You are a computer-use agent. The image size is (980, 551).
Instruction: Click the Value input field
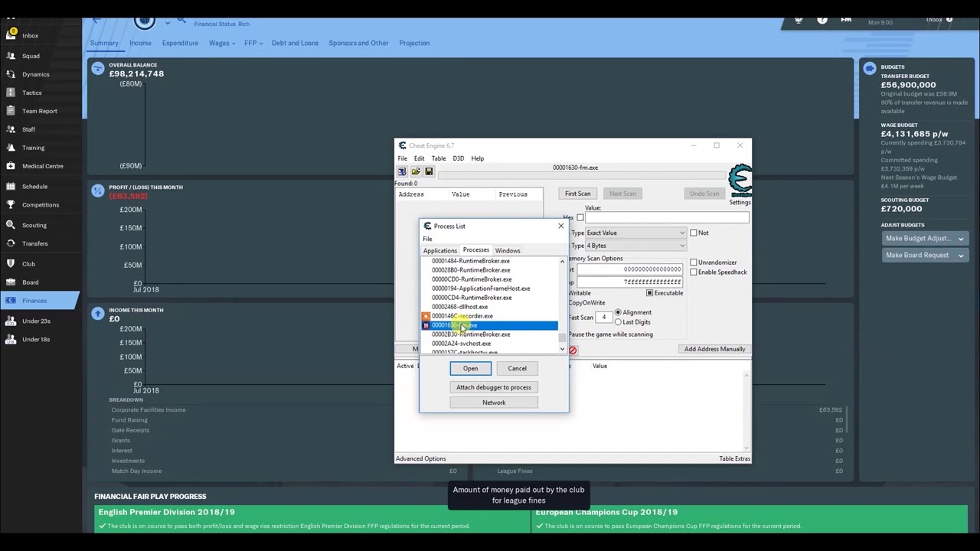tap(667, 218)
